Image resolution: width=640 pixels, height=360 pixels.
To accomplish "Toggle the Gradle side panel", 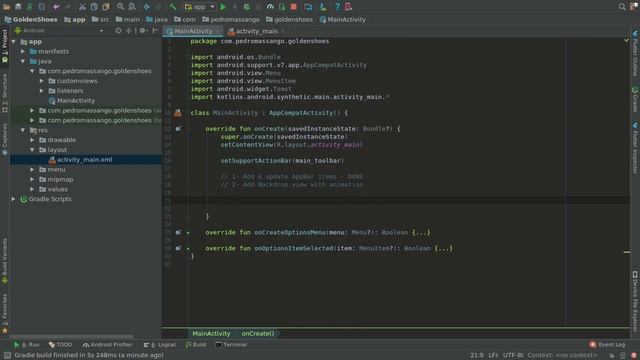I will [635, 99].
